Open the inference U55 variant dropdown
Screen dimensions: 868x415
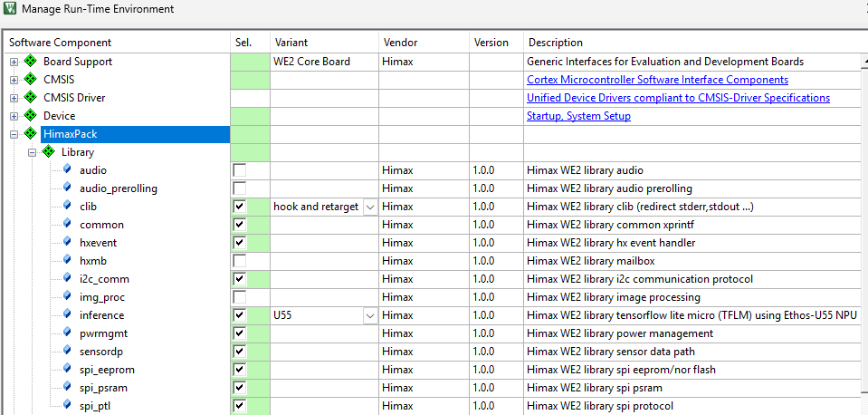(369, 315)
